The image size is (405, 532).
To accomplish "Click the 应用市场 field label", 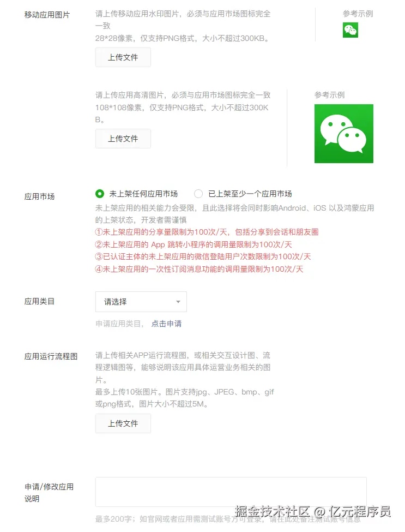I will point(39,196).
